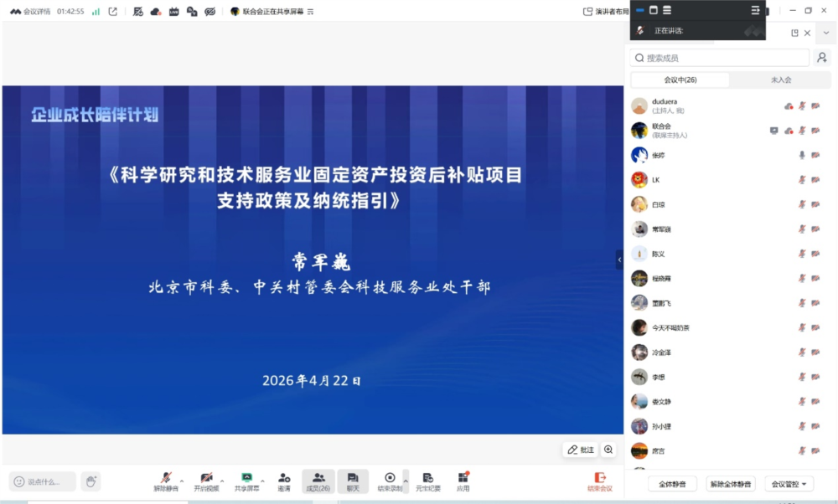838x504 pixels.
Task: Select the 会议中(26) tab
Action: pos(679,79)
